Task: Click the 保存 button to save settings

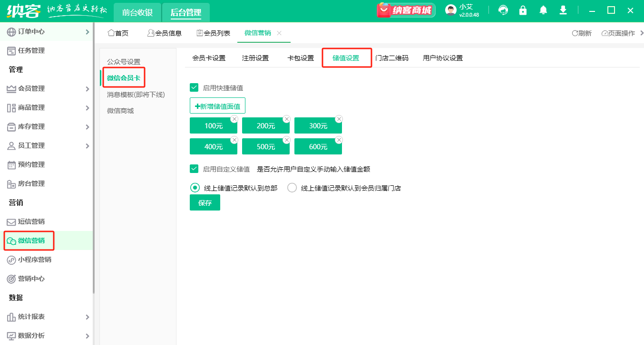Action: (205, 202)
